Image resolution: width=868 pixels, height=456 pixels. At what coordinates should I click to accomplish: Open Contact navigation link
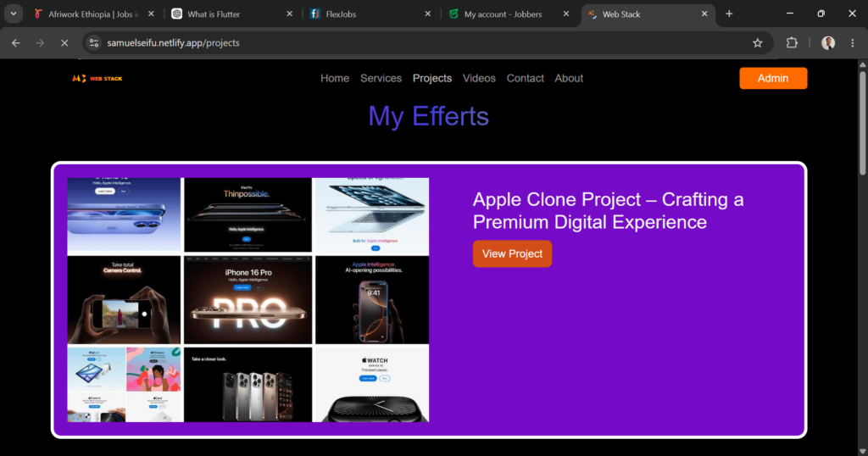point(525,79)
